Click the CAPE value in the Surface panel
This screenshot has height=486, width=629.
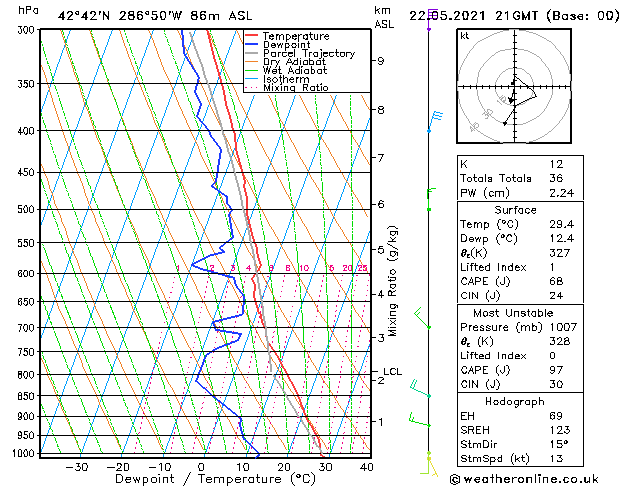556,281
